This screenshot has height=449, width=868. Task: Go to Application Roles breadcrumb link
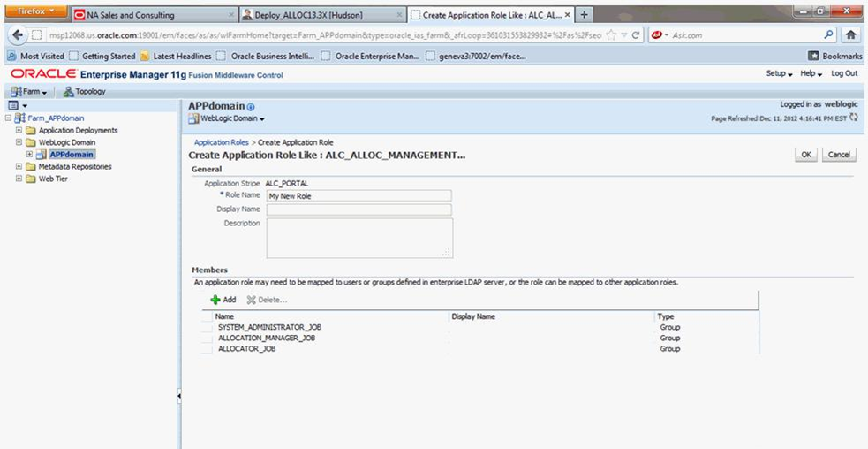click(221, 142)
